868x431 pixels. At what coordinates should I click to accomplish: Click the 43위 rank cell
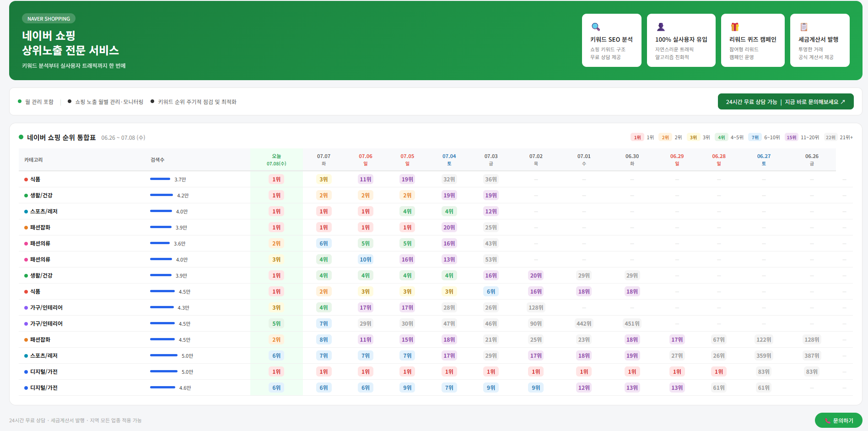[491, 243]
